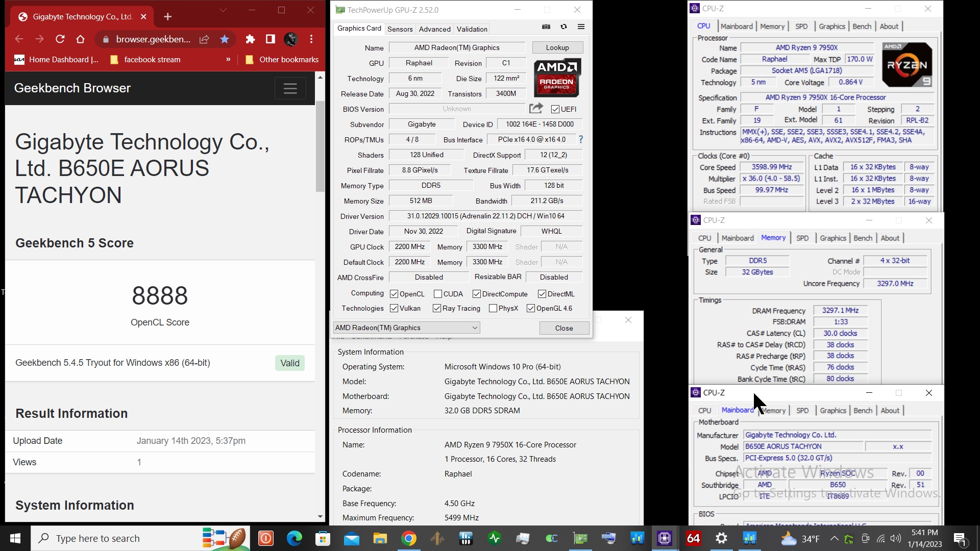Open the GPU-Z hamburger menu

click(x=581, y=27)
